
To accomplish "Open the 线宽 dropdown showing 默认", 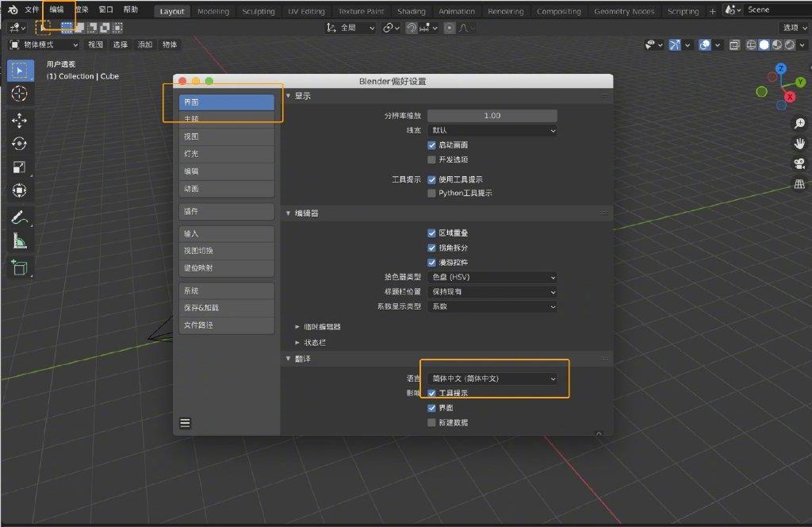I will pyautogui.click(x=492, y=131).
